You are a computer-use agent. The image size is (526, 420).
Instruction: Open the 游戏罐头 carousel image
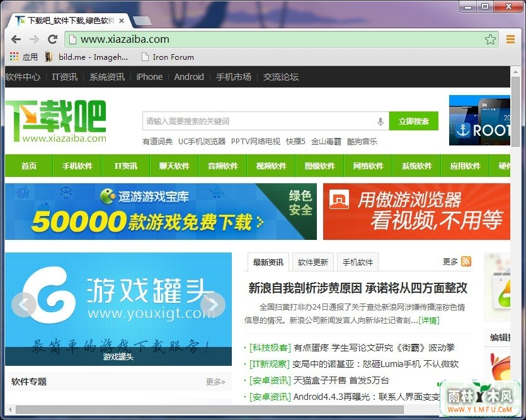tap(118, 309)
